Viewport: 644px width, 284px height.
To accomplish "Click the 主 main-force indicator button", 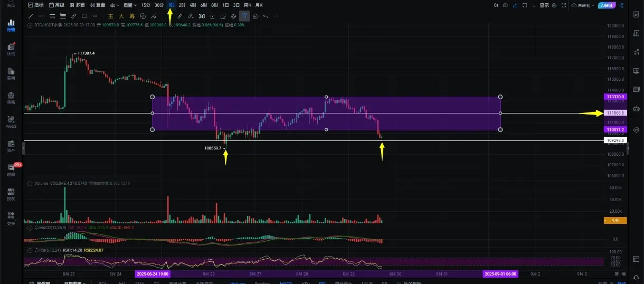I will (x=111, y=16).
